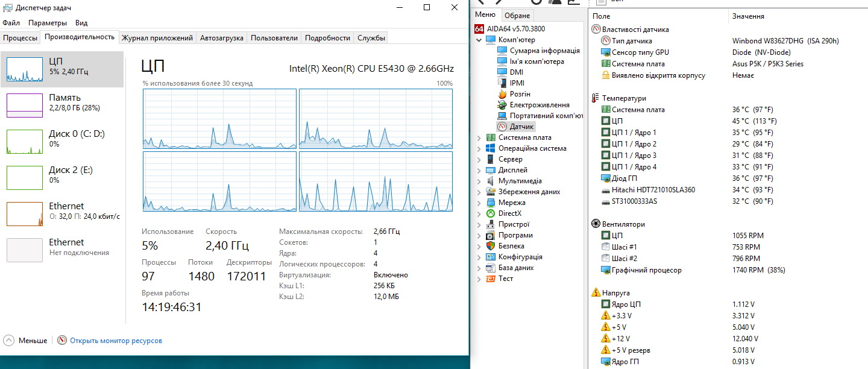Switch to the Обране tab in AIDA64
Image resolution: width=868 pixels, height=369 pixels.
(x=517, y=16)
